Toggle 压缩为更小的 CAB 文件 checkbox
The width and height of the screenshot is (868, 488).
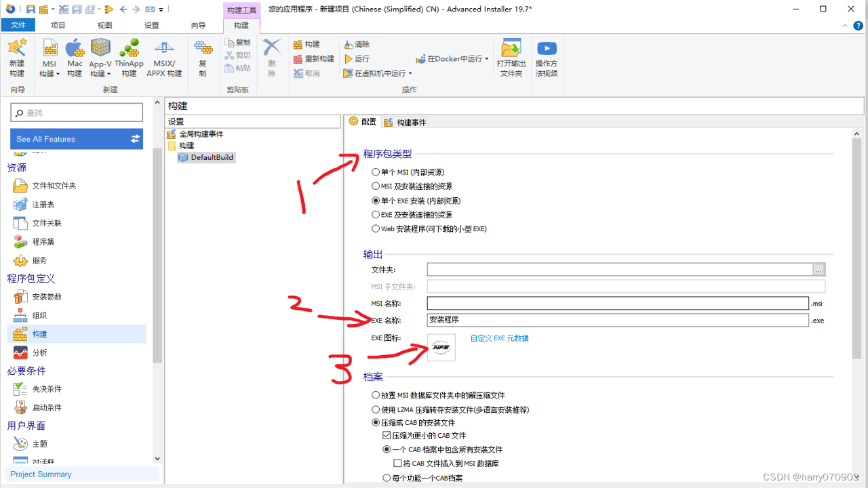(387, 436)
